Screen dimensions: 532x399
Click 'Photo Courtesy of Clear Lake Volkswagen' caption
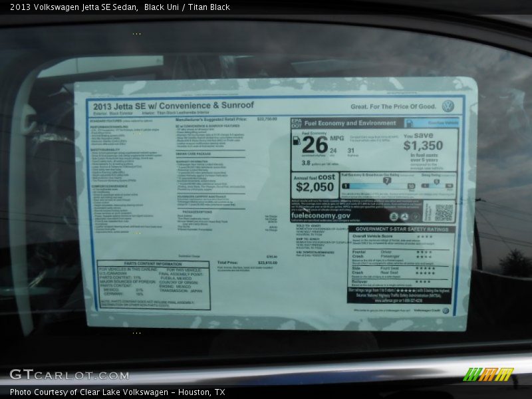[x=90, y=392]
